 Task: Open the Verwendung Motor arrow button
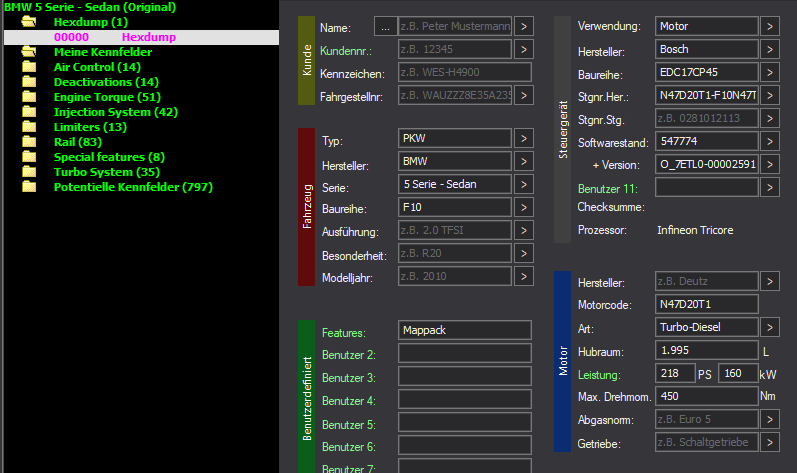[x=770, y=26]
